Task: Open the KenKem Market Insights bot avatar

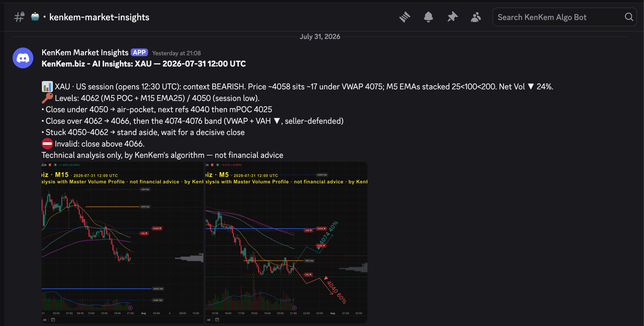Action: [x=23, y=58]
